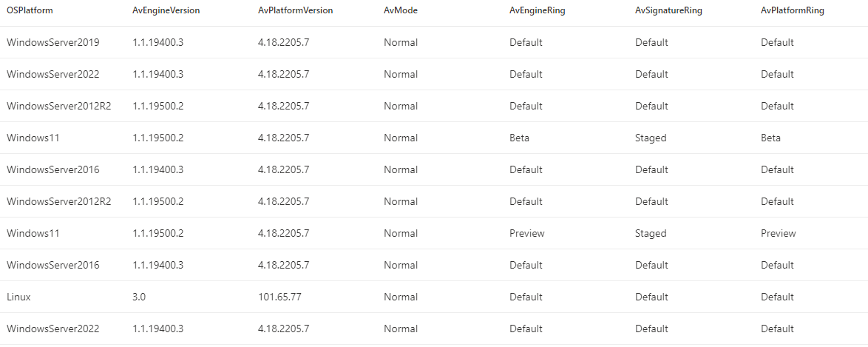Click Staged in the Preview ring row

651,234
